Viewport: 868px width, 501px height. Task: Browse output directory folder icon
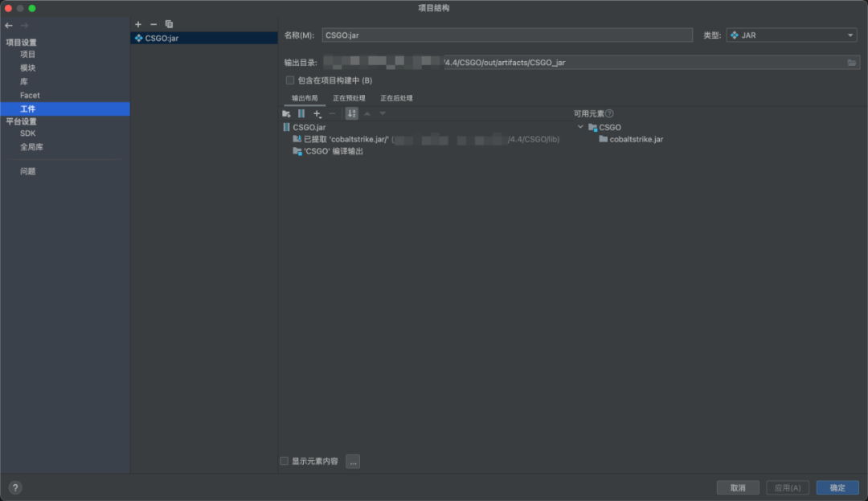coord(852,63)
